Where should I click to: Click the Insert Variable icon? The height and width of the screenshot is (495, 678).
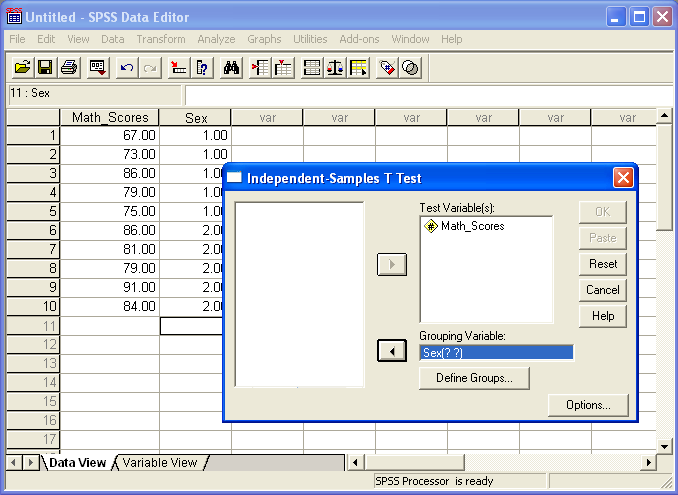pyautogui.click(x=283, y=68)
